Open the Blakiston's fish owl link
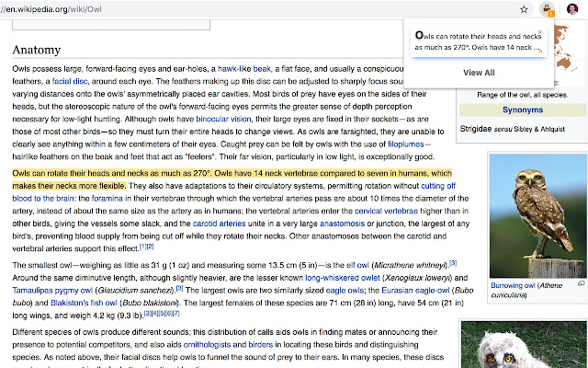588x368 pixels. pos(84,303)
